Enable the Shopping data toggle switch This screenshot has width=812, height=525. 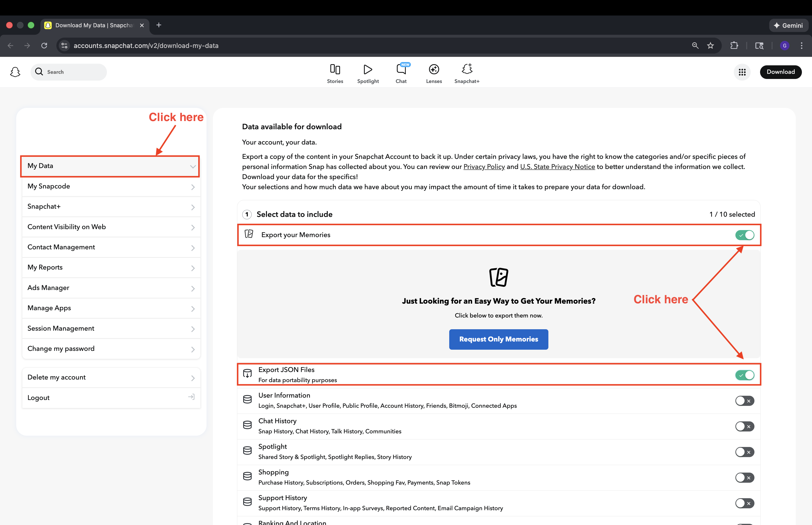tap(745, 478)
